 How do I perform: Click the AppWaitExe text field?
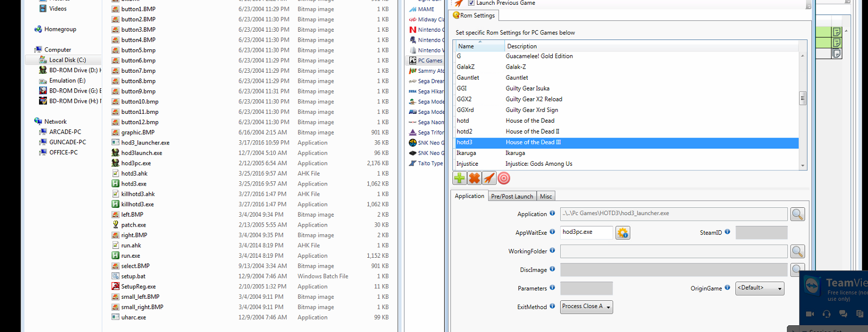pyautogui.click(x=586, y=232)
